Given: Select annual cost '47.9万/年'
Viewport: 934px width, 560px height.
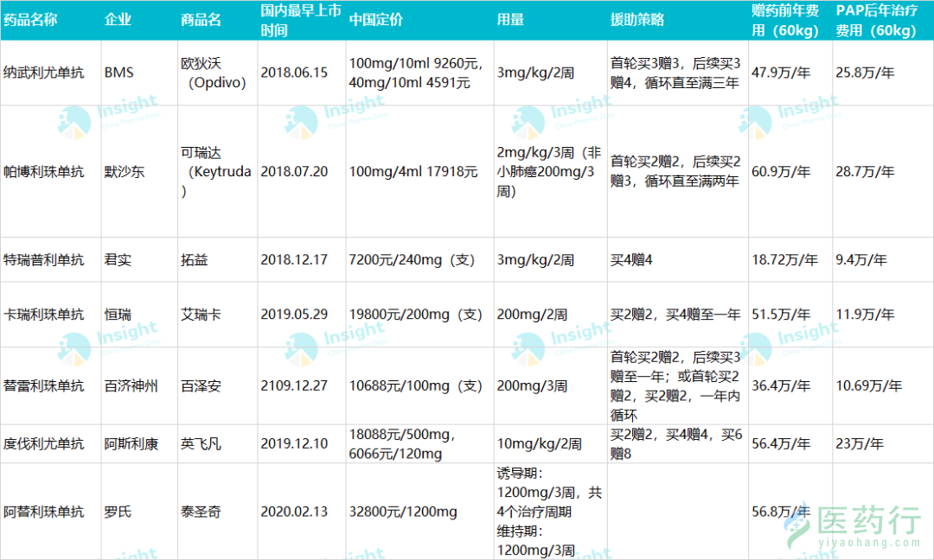Looking at the screenshot, I should 781,73.
